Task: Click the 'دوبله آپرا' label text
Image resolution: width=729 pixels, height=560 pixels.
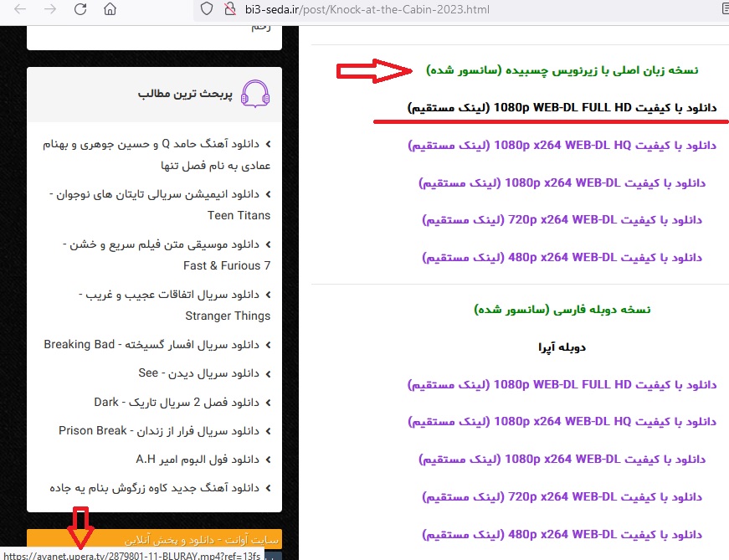Action: tap(562, 347)
